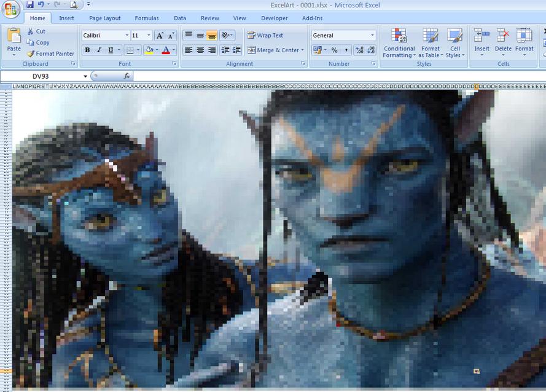The height and width of the screenshot is (392, 546).
Task: Redo the last action in the Quick Access Toolbar
Action: point(58,4)
